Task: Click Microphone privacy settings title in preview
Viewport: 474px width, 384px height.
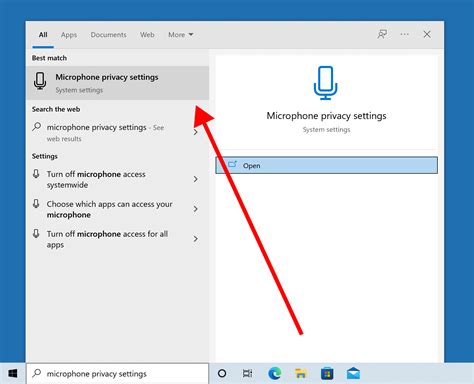Action: click(326, 116)
